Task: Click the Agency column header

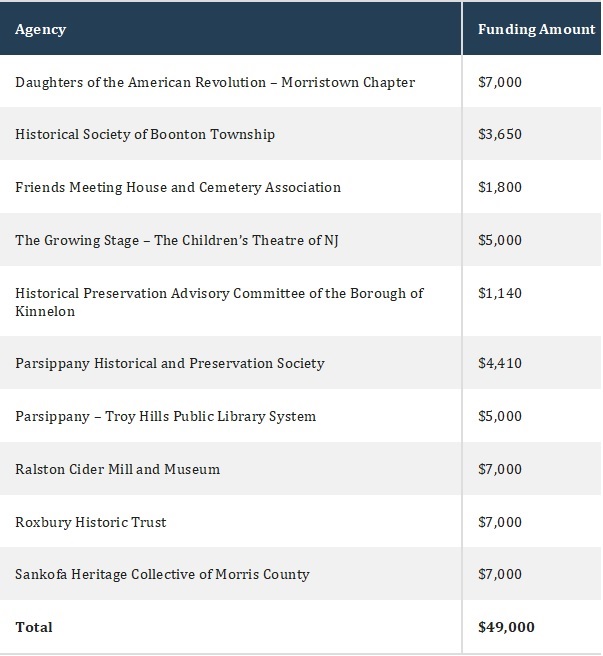Action: [41, 29]
